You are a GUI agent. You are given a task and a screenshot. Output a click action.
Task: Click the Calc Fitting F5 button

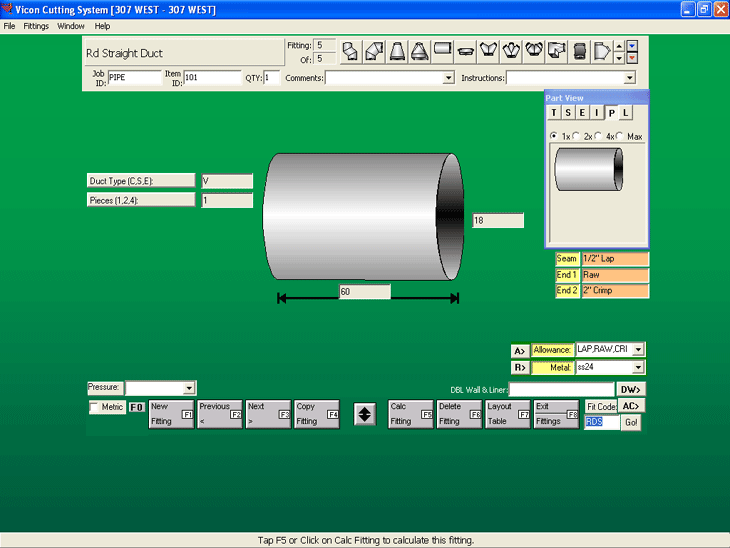tap(410, 415)
